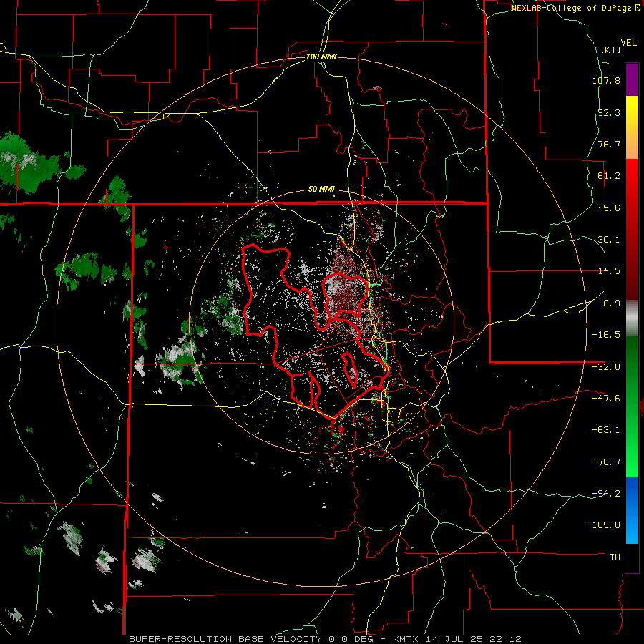The height and width of the screenshot is (644, 644).
Task: Click the purple top segment of color bar
Action: (x=632, y=79)
